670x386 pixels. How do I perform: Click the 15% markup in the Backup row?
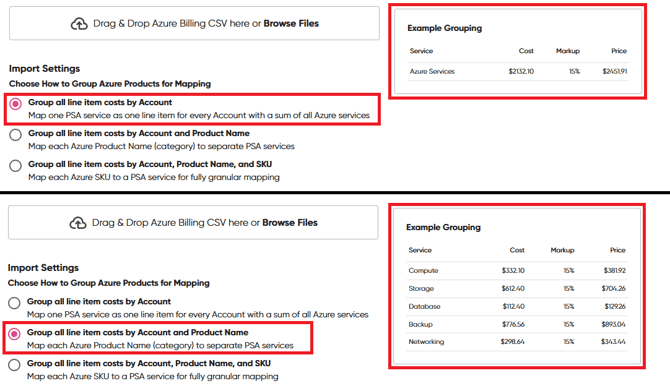click(569, 324)
